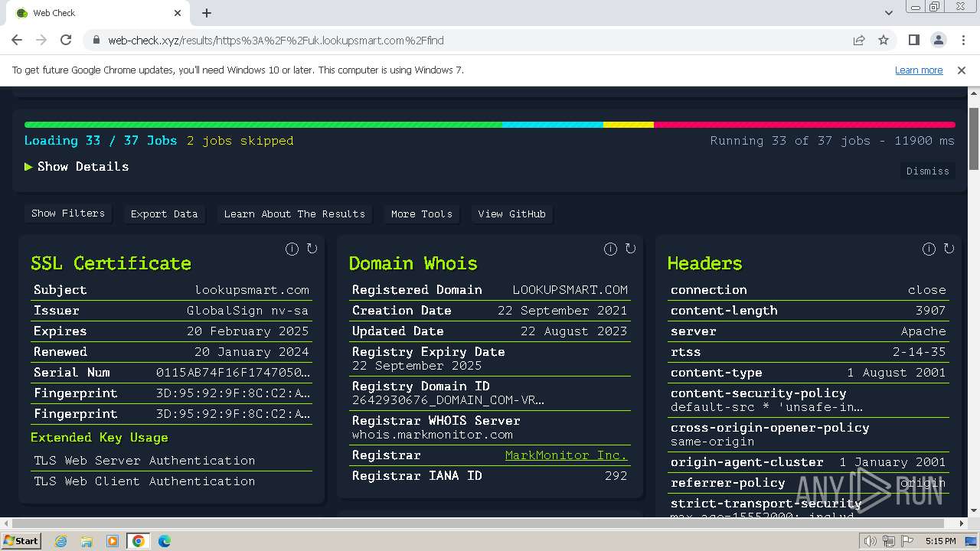Click View GitHub button
The image size is (980, 551).
(512, 214)
